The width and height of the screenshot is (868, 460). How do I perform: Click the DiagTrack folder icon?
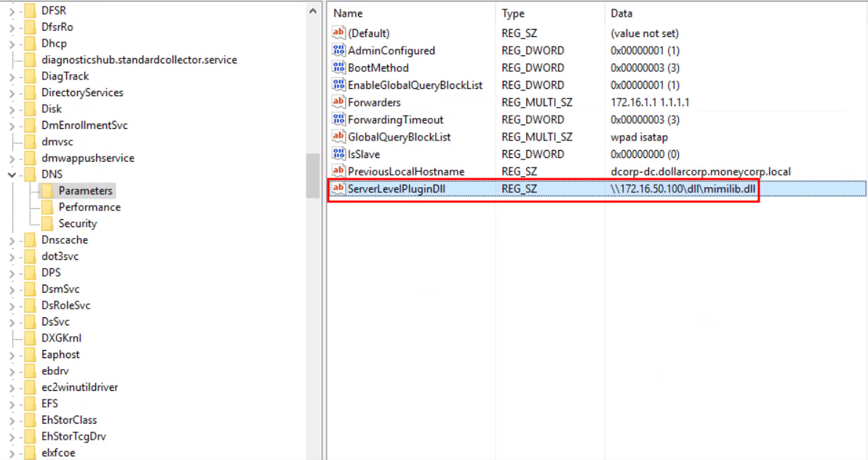31,76
